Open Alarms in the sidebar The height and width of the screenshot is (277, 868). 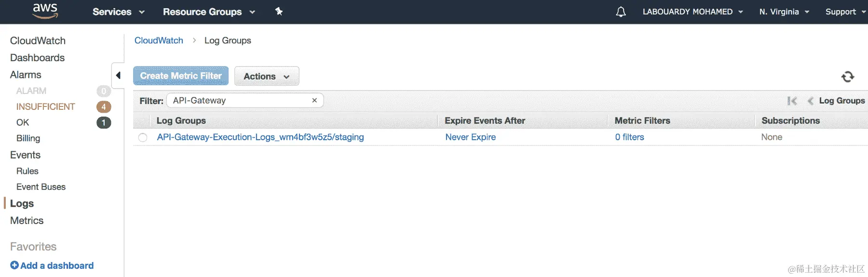[x=26, y=75]
